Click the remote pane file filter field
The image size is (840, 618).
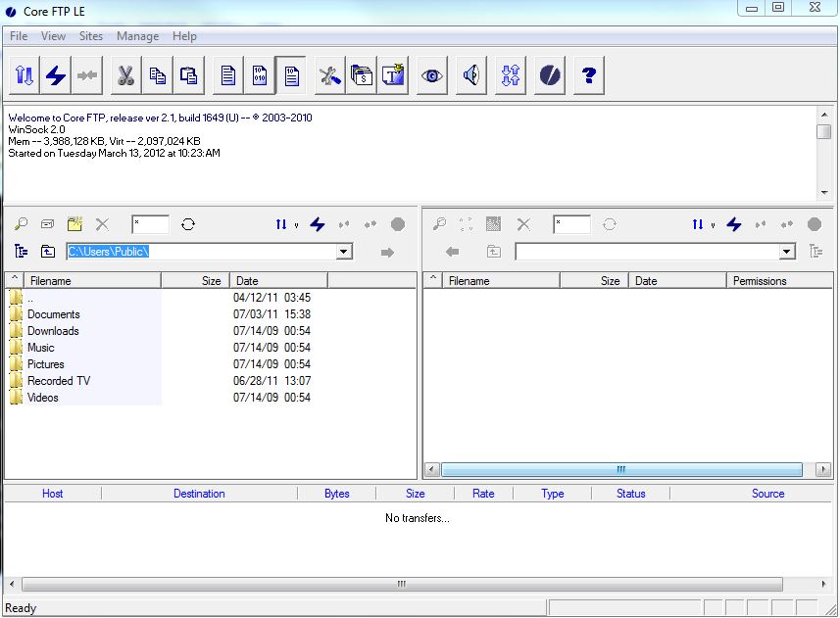click(572, 224)
